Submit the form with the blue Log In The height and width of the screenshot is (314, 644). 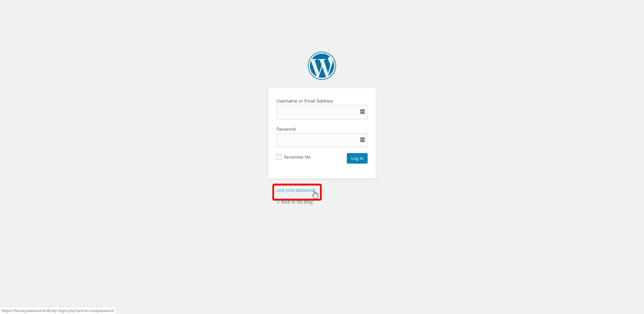(x=357, y=159)
